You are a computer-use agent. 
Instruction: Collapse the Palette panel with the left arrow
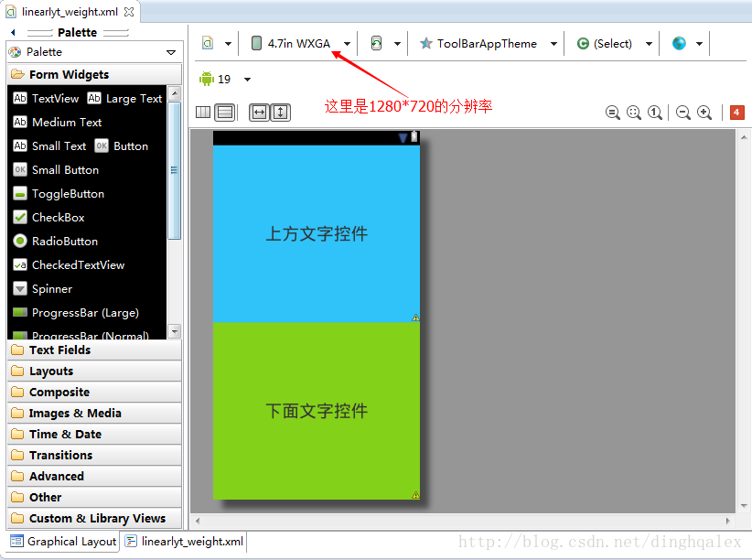point(13,32)
